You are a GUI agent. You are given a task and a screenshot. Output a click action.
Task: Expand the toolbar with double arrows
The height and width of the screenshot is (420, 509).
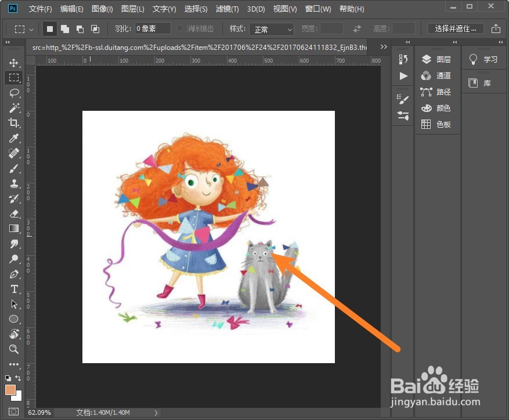(x=8, y=42)
